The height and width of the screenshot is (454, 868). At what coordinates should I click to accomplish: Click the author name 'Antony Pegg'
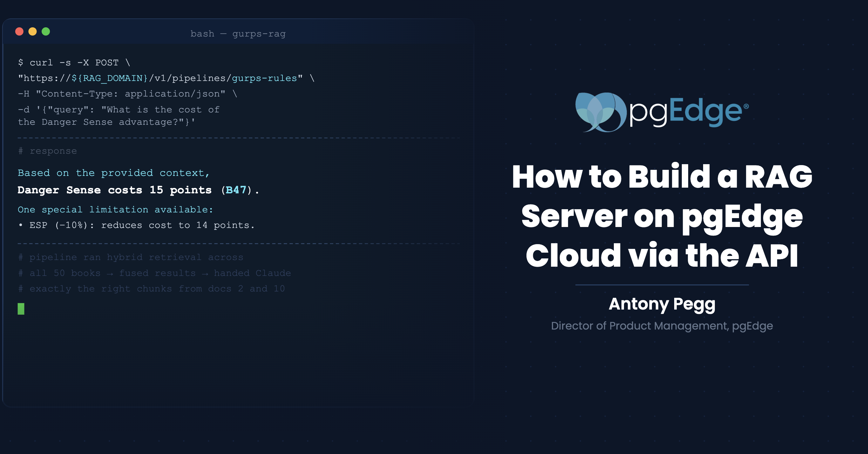662,304
